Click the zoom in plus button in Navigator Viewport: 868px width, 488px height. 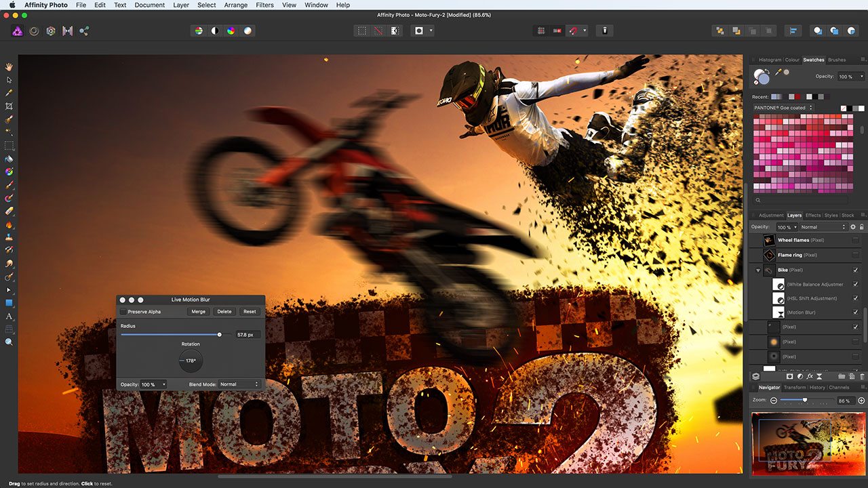pos(862,401)
